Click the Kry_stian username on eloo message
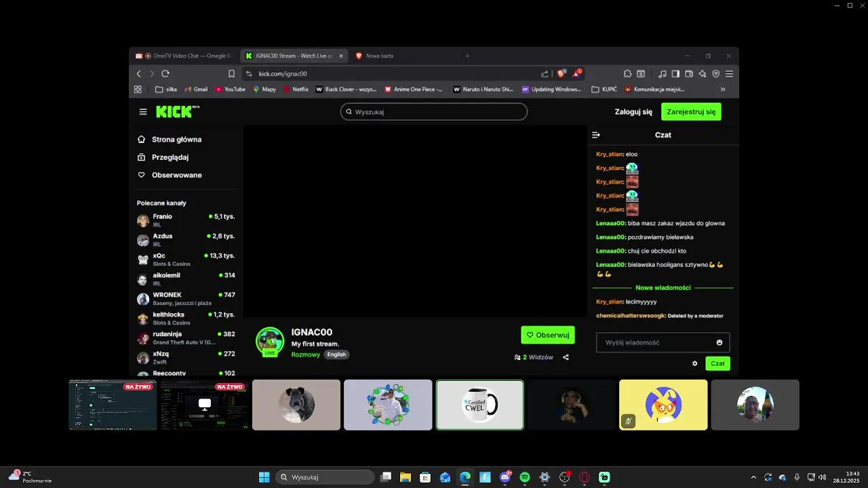 (x=609, y=154)
